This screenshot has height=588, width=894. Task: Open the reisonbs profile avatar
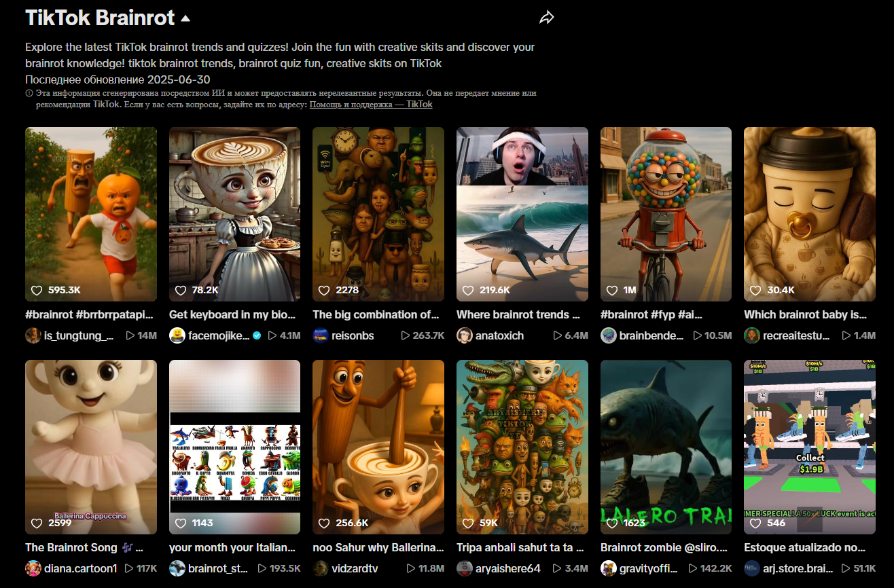(x=321, y=335)
